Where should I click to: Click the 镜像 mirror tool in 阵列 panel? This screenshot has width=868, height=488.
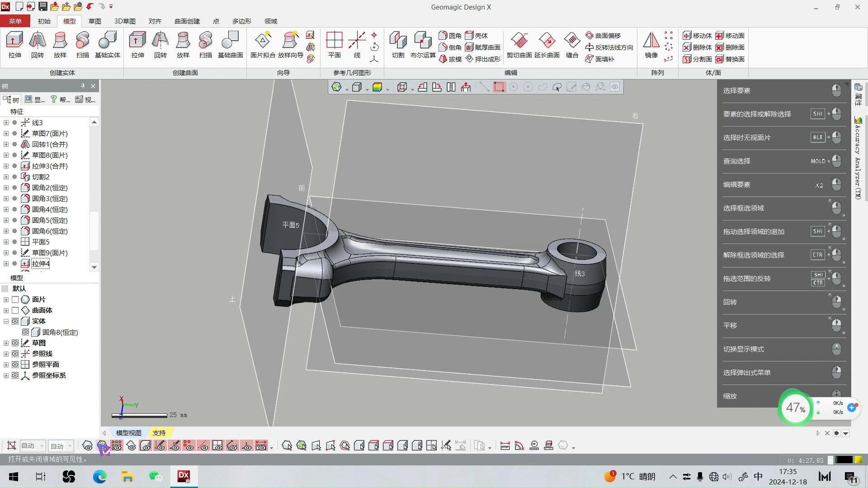point(651,45)
